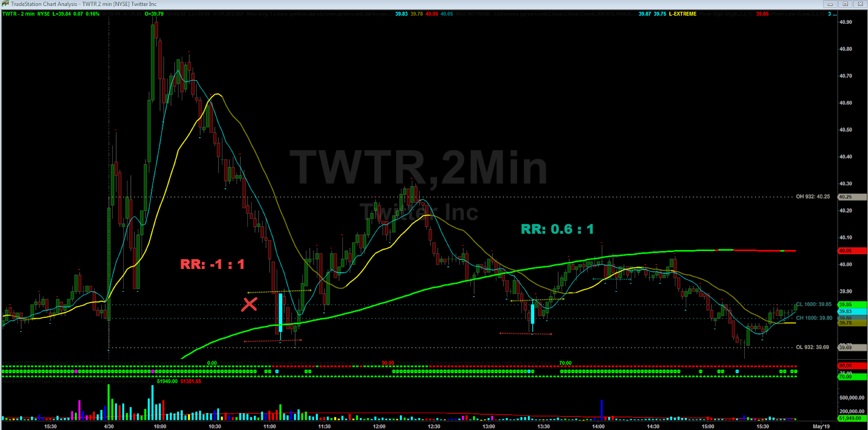Click the cyan 39.75 status line value
The image size is (868, 430).
click(x=660, y=14)
